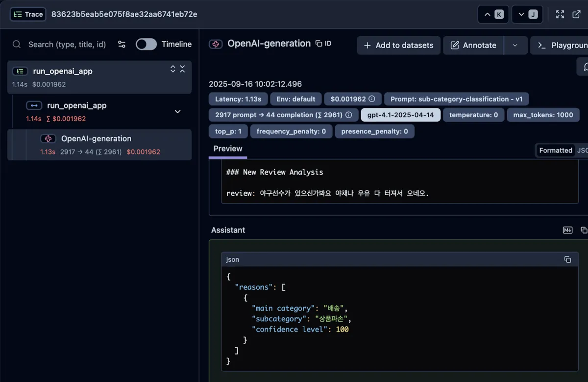Open the sub-category-classification - v1 prompt link

click(x=456, y=99)
